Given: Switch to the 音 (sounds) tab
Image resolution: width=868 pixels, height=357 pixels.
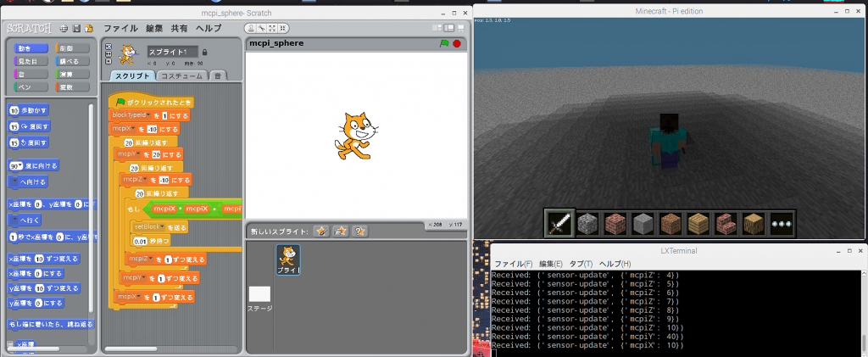Looking at the screenshot, I should pos(218,75).
